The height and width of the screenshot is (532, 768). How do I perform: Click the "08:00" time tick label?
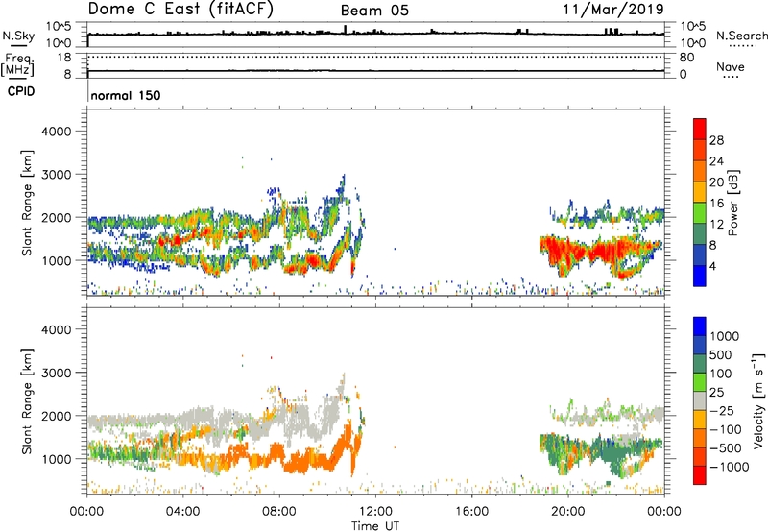tap(279, 512)
